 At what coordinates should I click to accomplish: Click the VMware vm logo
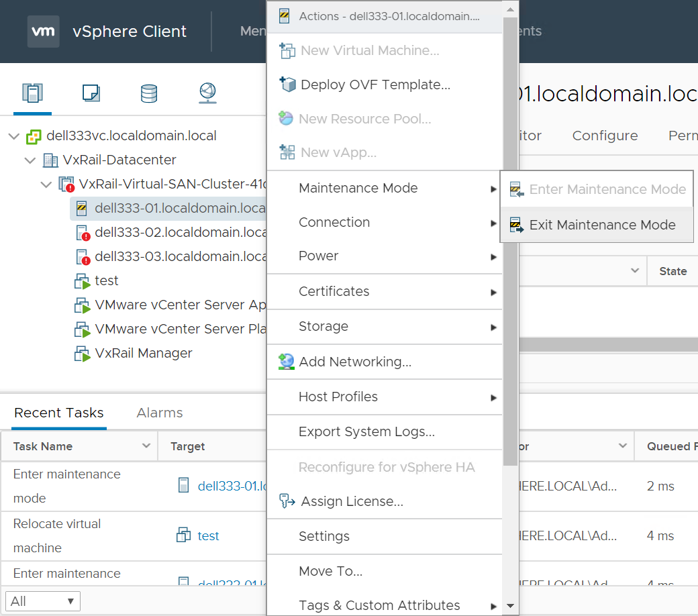click(x=43, y=32)
